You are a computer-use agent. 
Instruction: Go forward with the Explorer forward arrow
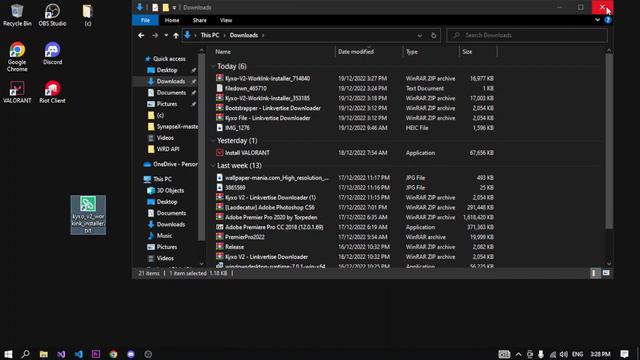pyautogui.click(x=155, y=36)
